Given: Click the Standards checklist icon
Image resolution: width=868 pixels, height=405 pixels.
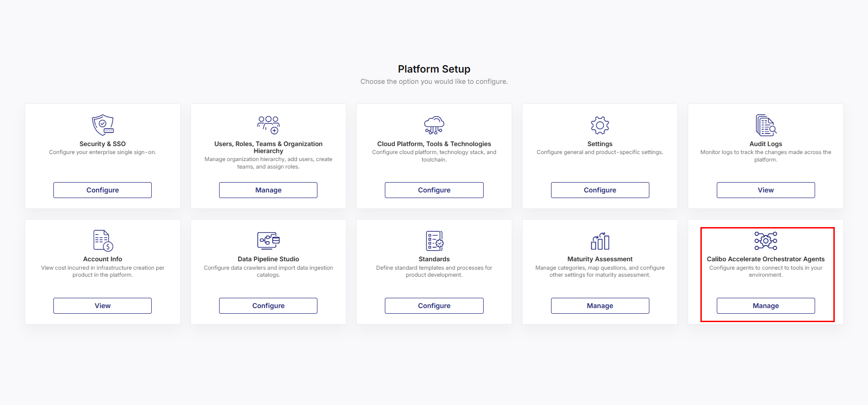Looking at the screenshot, I should tap(434, 241).
